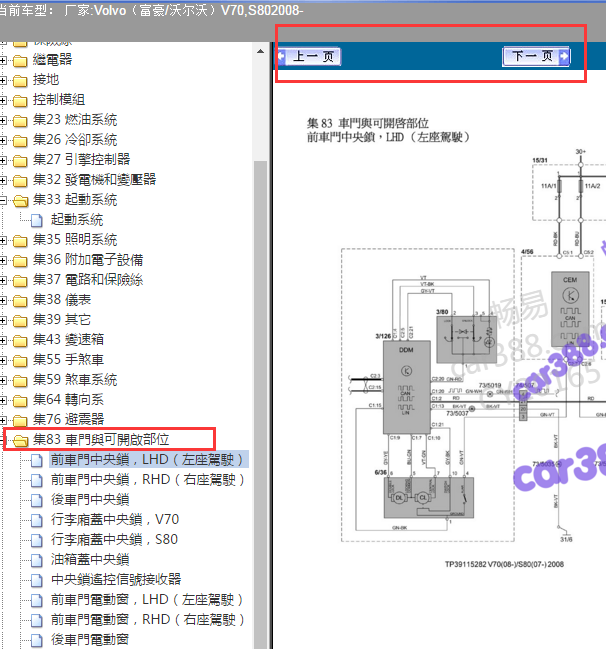The width and height of the screenshot is (606, 649).
Task: Expand the 接地 folder
Action: (x=2, y=80)
